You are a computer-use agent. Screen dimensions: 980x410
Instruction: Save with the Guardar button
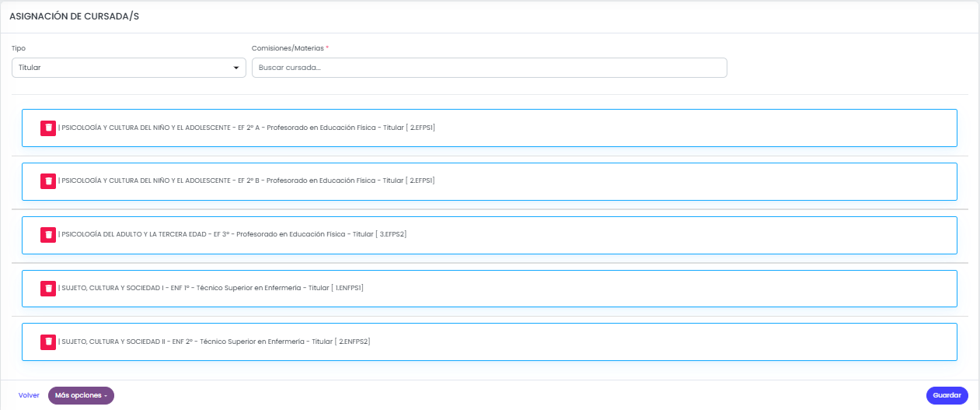click(x=947, y=395)
